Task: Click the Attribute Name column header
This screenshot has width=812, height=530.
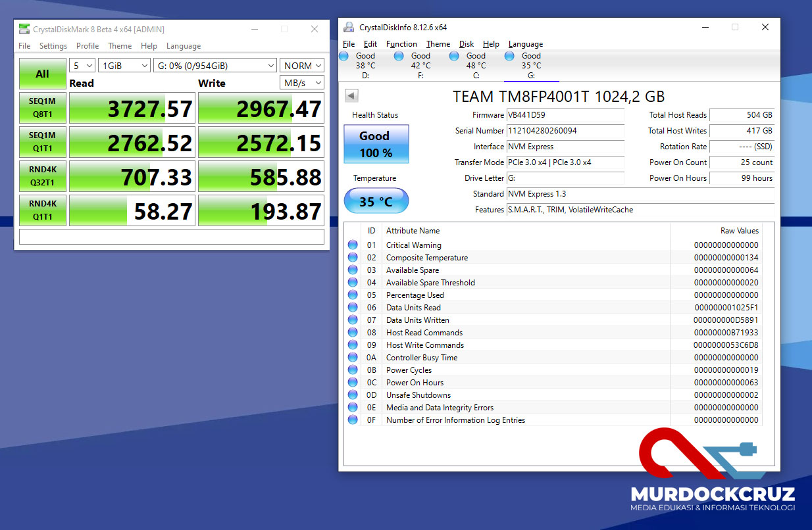Action: click(x=526, y=231)
